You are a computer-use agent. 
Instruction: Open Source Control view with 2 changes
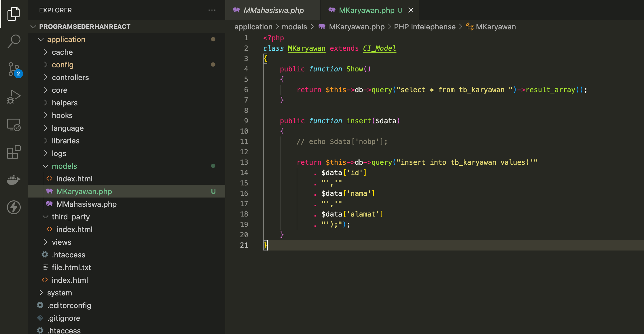[x=14, y=69]
